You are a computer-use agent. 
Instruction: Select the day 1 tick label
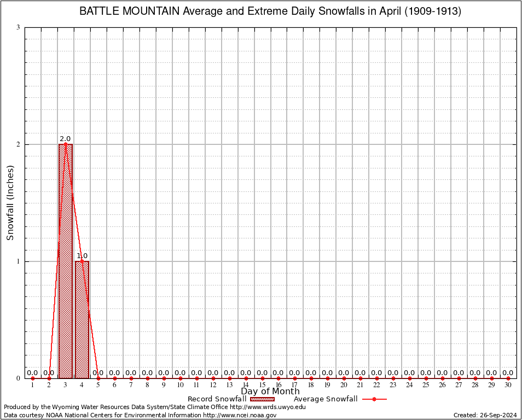click(33, 386)
